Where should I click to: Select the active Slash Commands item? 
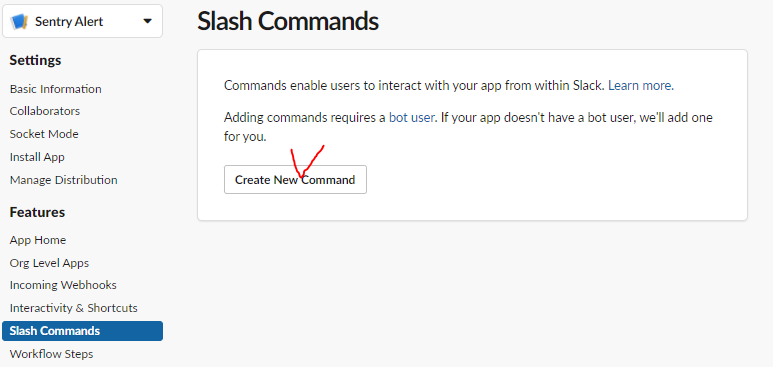82,331
